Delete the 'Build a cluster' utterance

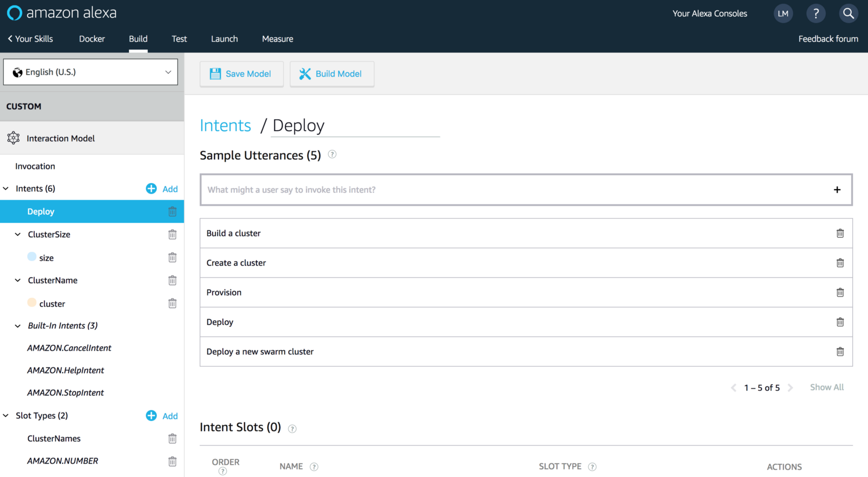pos(840,233)
